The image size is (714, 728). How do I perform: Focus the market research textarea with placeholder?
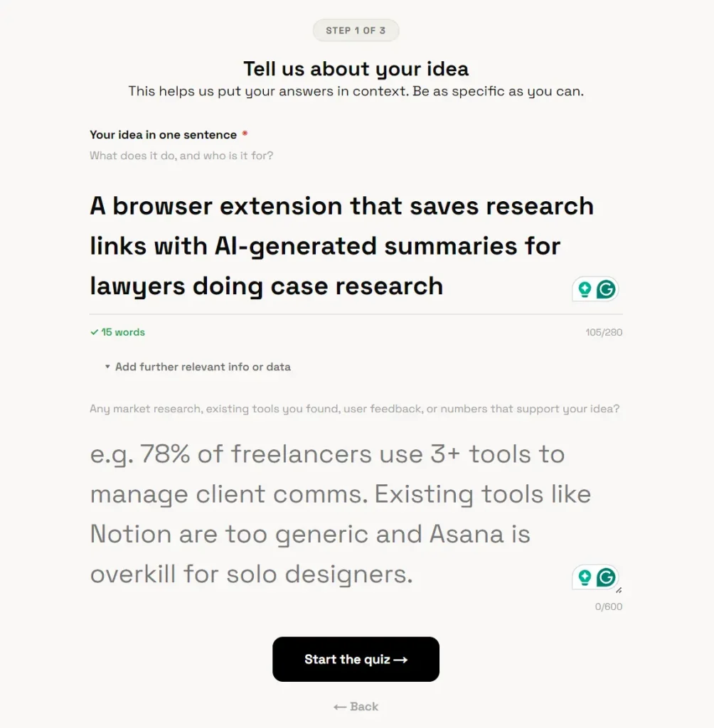327,513
